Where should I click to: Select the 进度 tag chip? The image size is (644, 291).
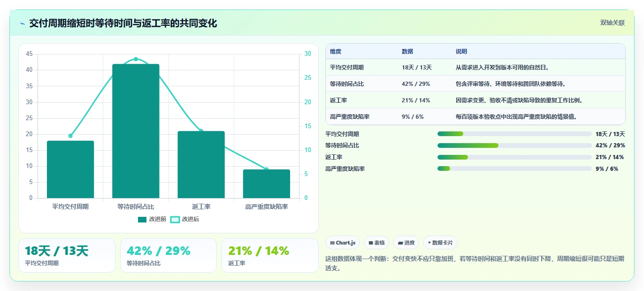coord(406,243)
